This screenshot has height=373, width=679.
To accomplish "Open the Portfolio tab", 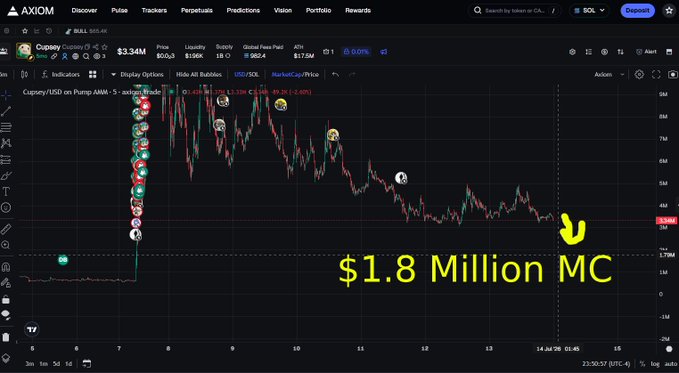I will (318, 10).
